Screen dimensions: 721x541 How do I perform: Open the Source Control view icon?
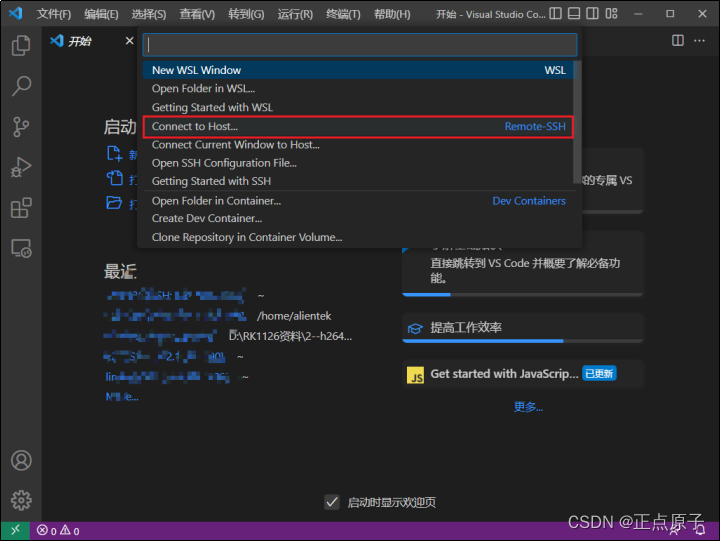[x=21, y=127]
